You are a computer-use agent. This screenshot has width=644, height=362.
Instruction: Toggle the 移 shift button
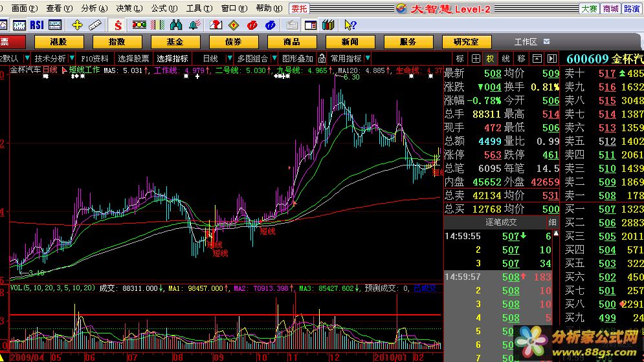coord(521,59)
